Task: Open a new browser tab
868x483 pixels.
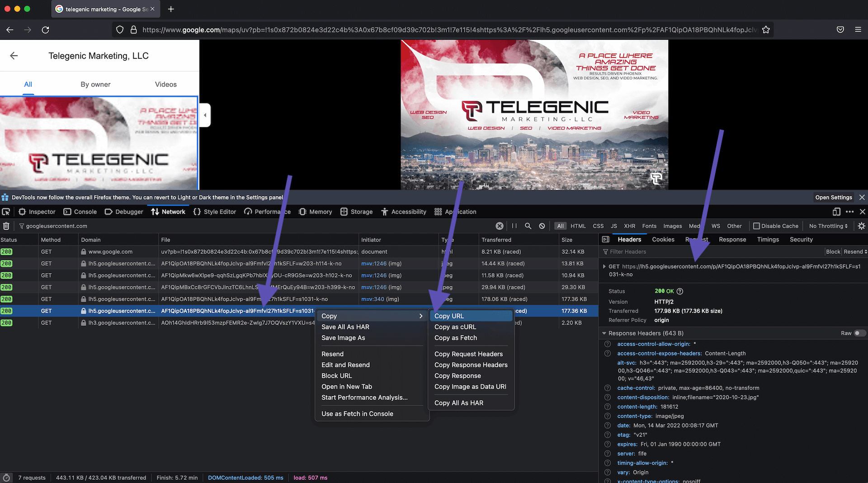Action: (171, 9)
